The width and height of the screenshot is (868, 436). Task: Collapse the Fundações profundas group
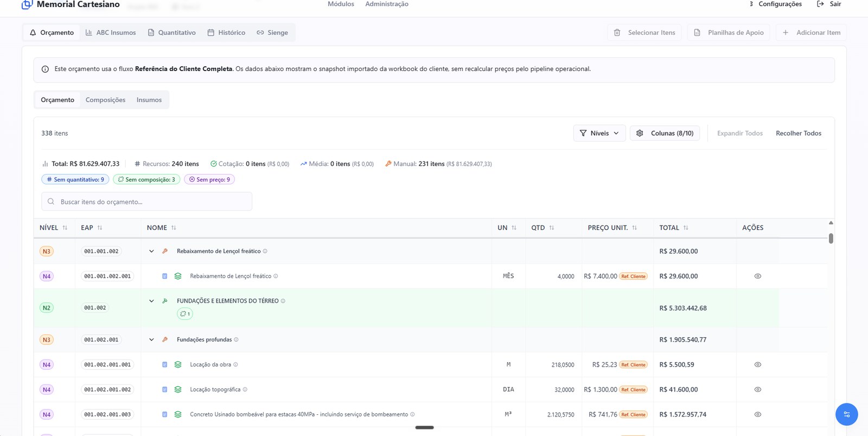[151, 339]
